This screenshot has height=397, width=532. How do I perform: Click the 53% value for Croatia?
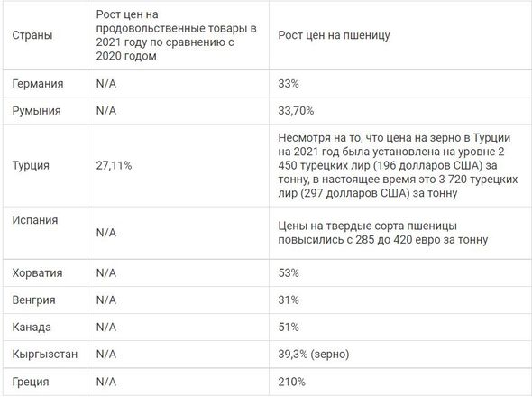coord(289,273)
